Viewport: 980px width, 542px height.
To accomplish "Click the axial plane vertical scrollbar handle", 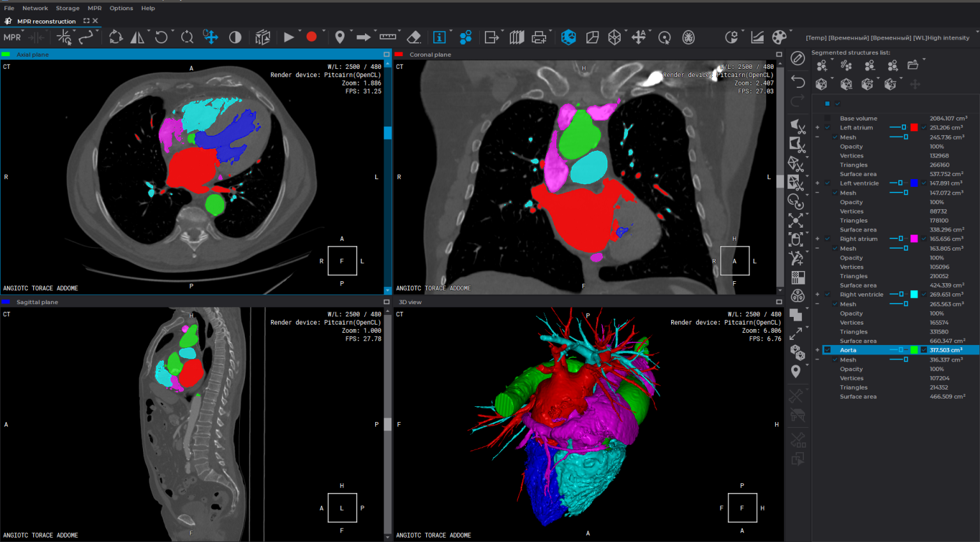I will tap(387, 133).
